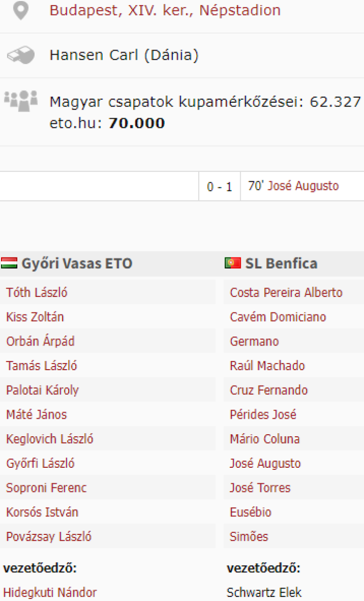Viewport: 364px width, 601px height.
Task: Click the SL Benfica team header
Action: tap(281, 263)
